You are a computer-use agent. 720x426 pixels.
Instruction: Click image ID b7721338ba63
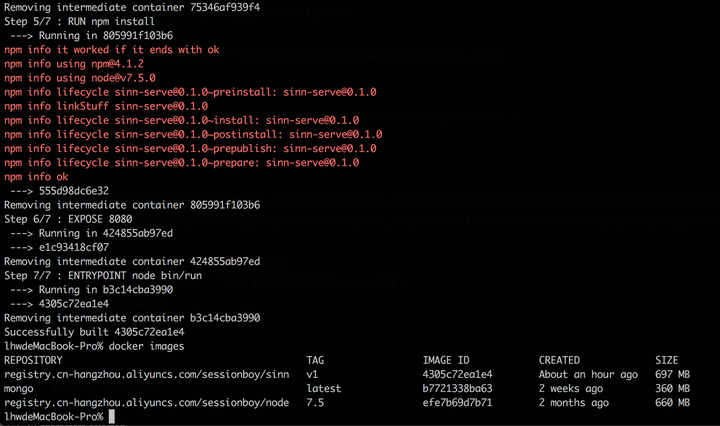point(457,388)
